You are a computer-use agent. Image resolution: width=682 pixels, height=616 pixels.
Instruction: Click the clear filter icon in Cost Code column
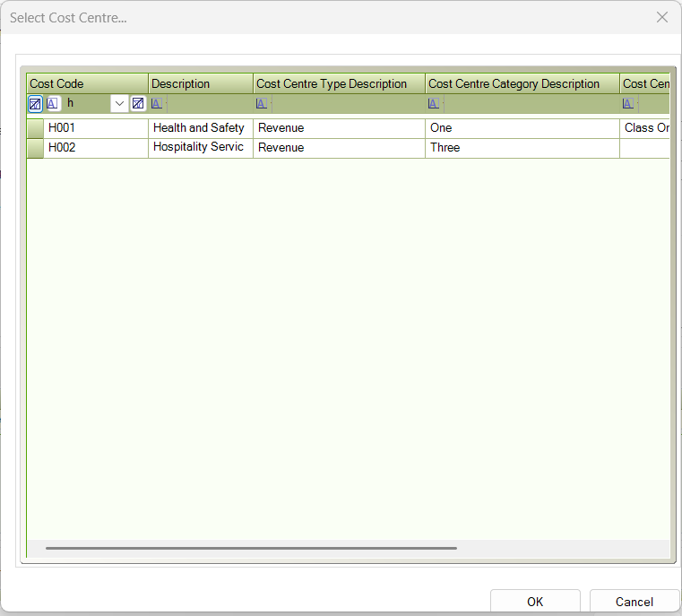coord(35,103)
